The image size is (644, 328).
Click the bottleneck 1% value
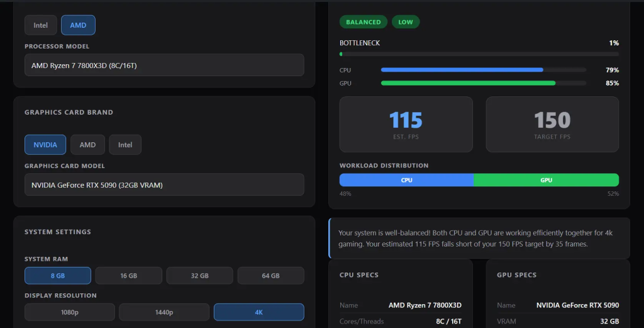[614, 43]
